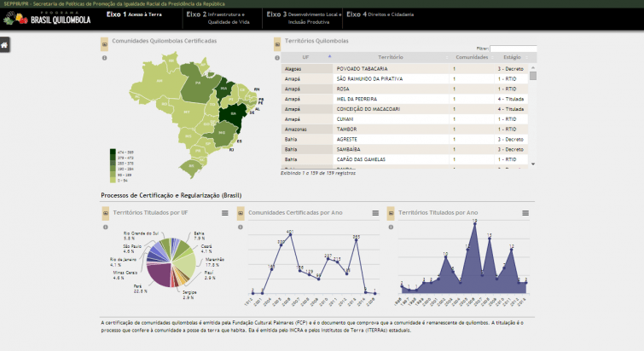Open hamburger menu of Territórios Titulados por UF
This screenshot has width=644, height=351.
(x=224, y=212)
